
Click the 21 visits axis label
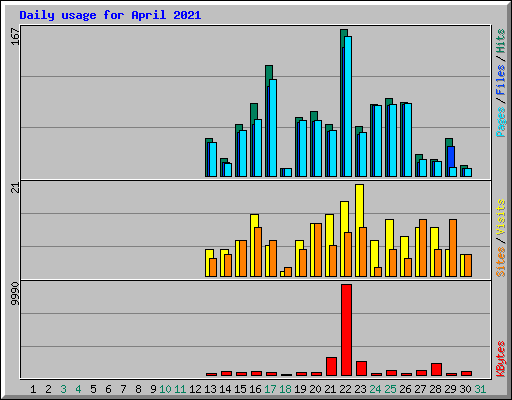[15, 188]
